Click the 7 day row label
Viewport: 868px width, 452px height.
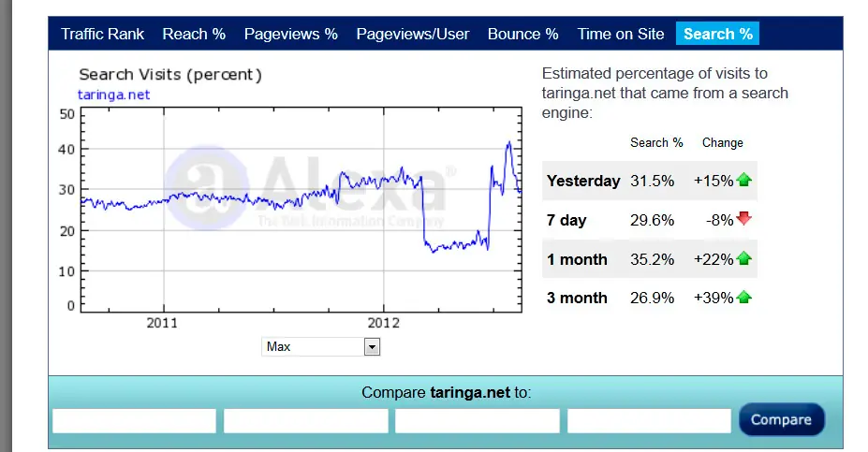(x=566, y=220)
